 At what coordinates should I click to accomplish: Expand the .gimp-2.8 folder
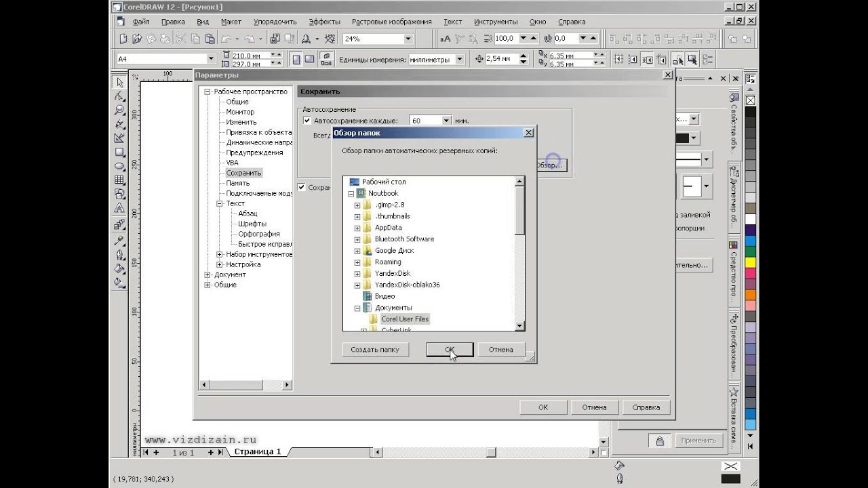coord(357,205)
